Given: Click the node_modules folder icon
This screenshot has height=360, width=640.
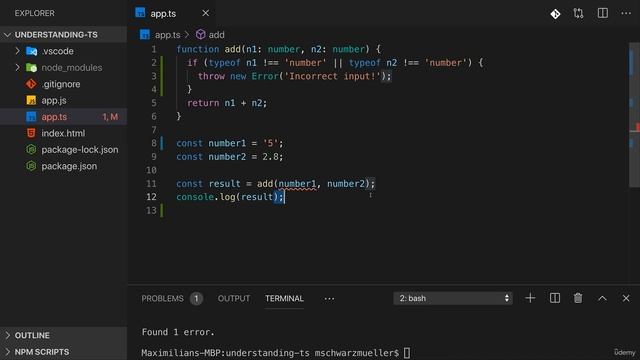Looking at the screenshot, I should point(31,67).
